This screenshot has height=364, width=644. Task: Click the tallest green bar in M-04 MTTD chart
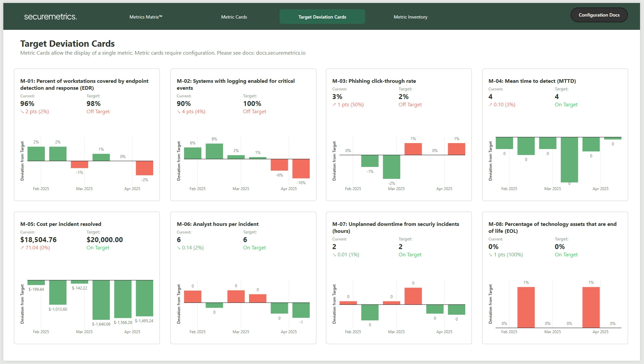(x=569, y=160)
